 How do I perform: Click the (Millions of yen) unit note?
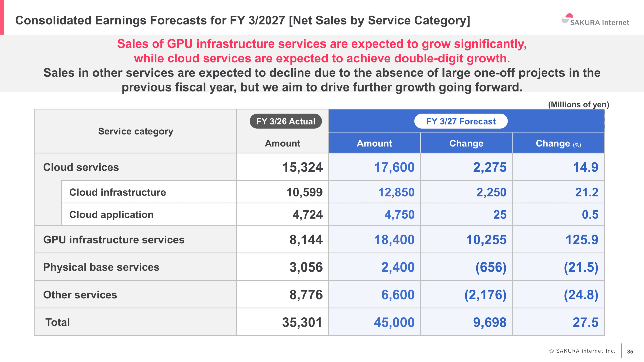(x=579, y=105)
